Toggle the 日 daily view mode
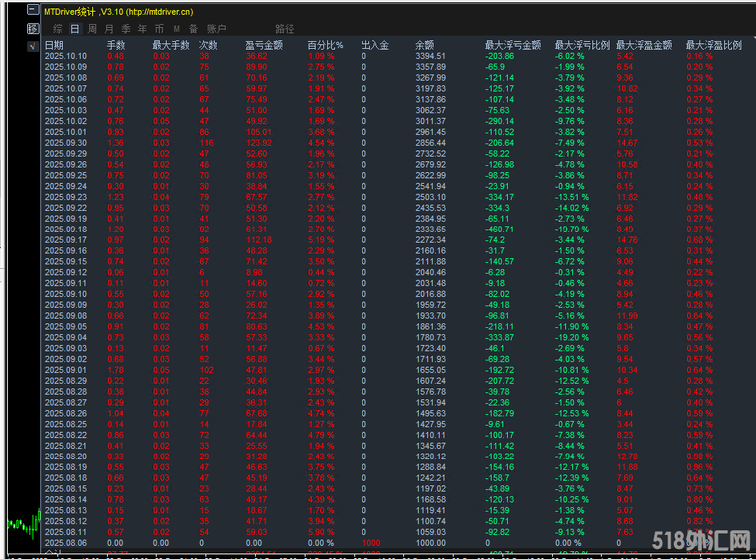Screen dimensions: 756x559 coord(73,28)
